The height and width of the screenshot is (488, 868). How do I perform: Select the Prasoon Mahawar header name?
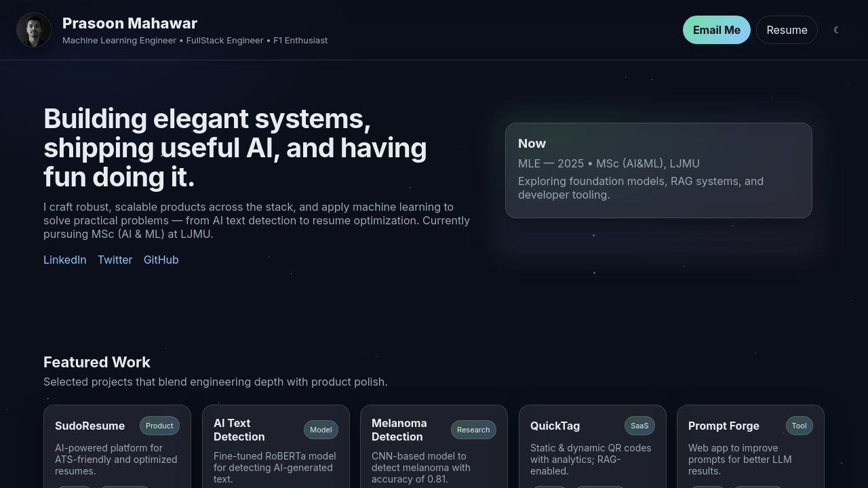tap(130, 23)
